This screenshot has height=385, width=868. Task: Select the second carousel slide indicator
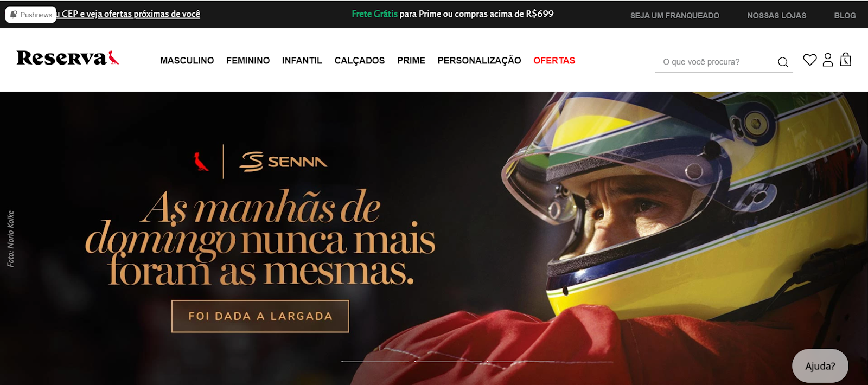448,361
